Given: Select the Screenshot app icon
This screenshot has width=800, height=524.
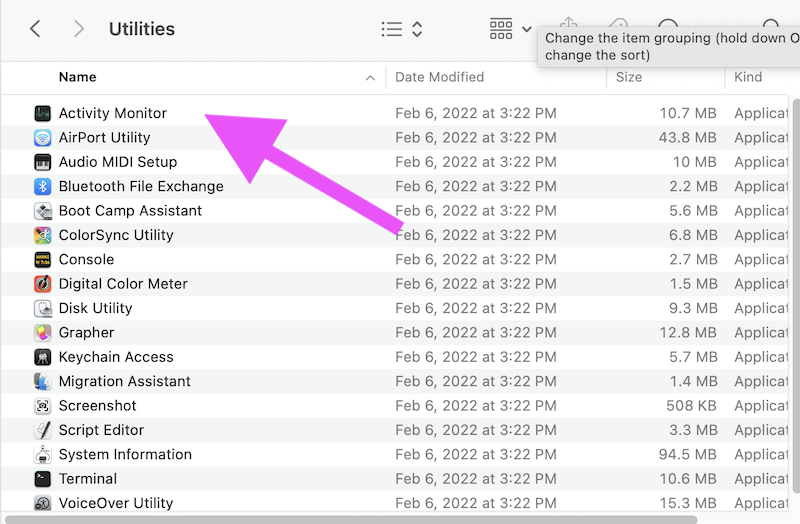Looking at the screenshot, I should click(42, 406).
